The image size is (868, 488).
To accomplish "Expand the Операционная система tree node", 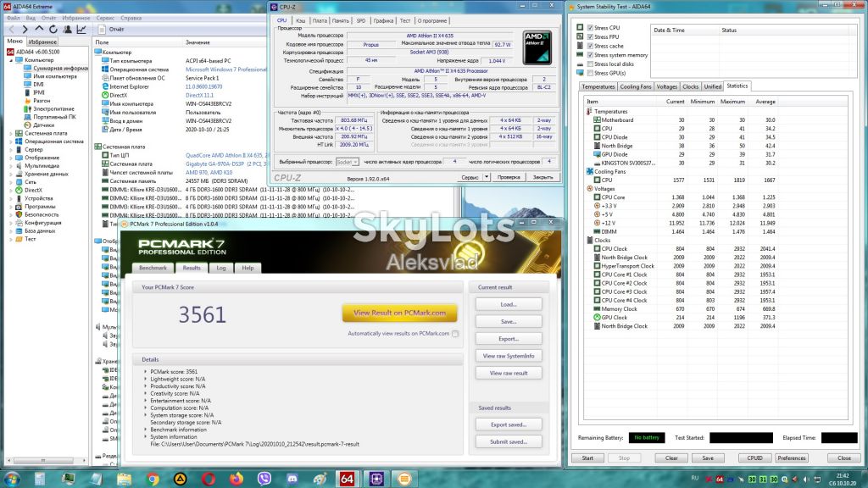I will point(11,141).
